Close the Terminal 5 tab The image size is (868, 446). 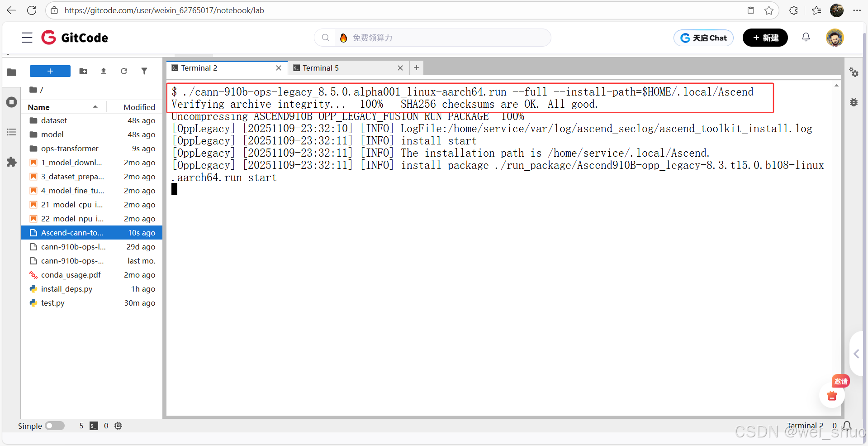400,68
